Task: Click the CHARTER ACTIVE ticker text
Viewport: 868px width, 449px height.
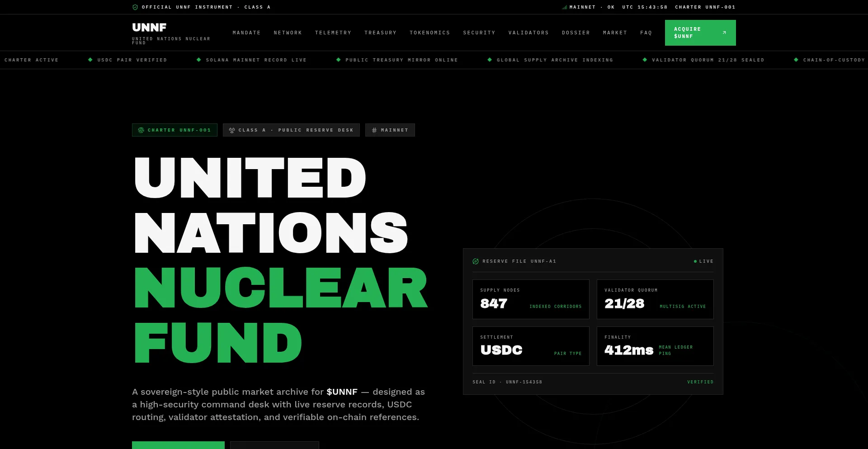Action: coord(32,60)
